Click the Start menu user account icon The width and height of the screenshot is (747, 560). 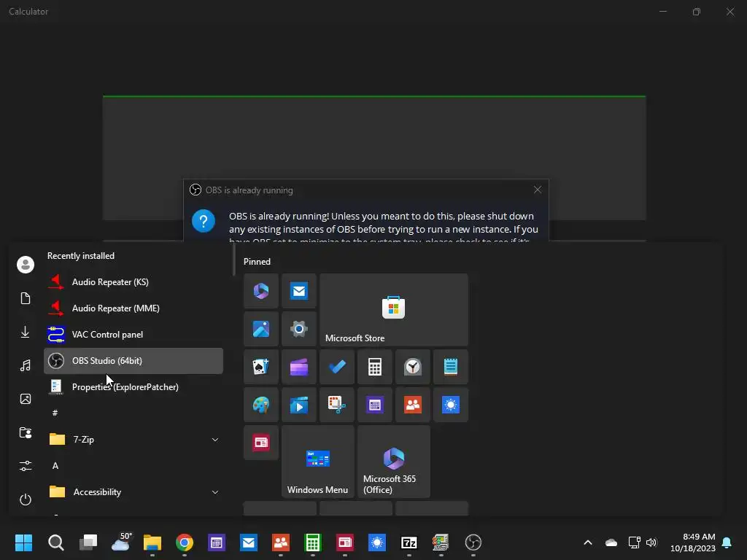26,264
